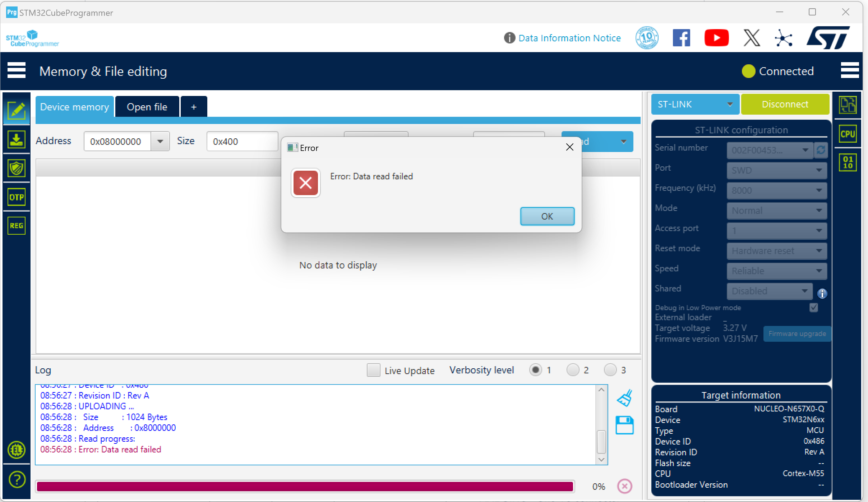
Task: Click the Firmware upgrade button
Action: [797, 333]
